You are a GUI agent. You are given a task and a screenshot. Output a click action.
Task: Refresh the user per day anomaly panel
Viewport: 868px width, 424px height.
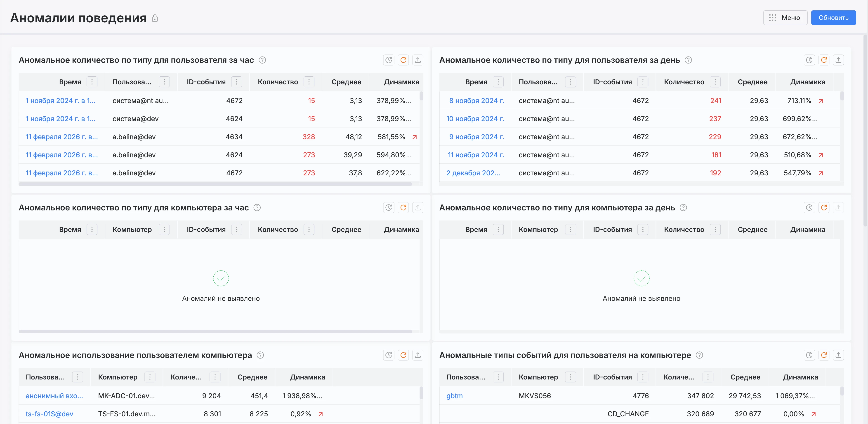(824, 60)
